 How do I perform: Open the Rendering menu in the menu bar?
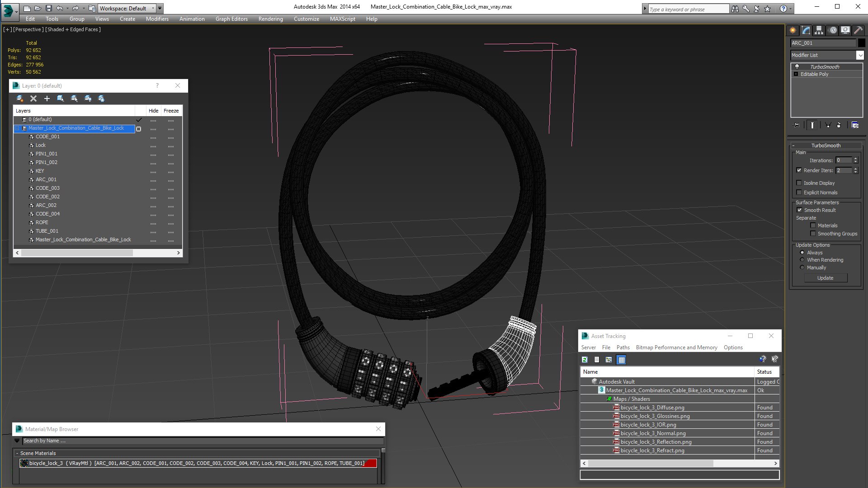pos(271,19)
